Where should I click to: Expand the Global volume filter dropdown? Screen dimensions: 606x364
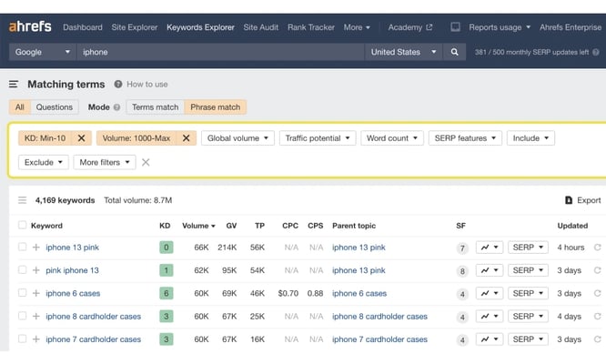click(x=237, y=138)
